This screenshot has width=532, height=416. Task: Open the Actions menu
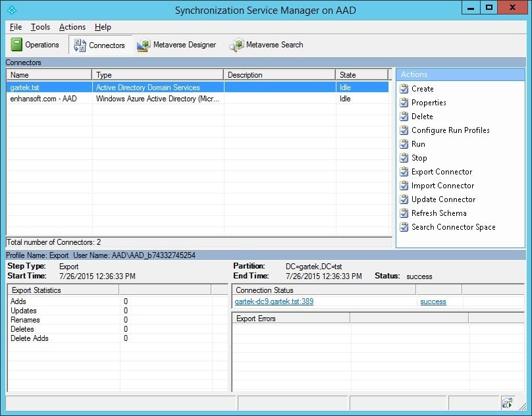point(72,27)
